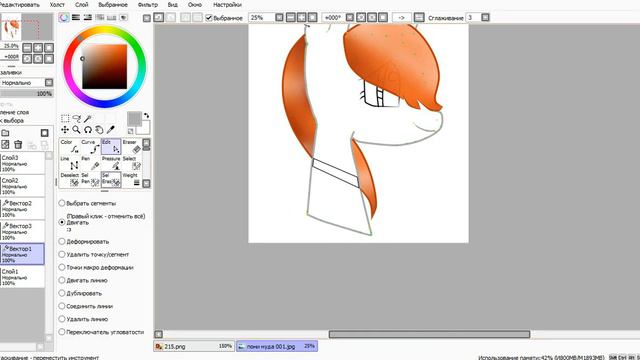Viewport: 640px width, 360px height.
Task: Open the Фильтр menu
Action: click(147, 5)
